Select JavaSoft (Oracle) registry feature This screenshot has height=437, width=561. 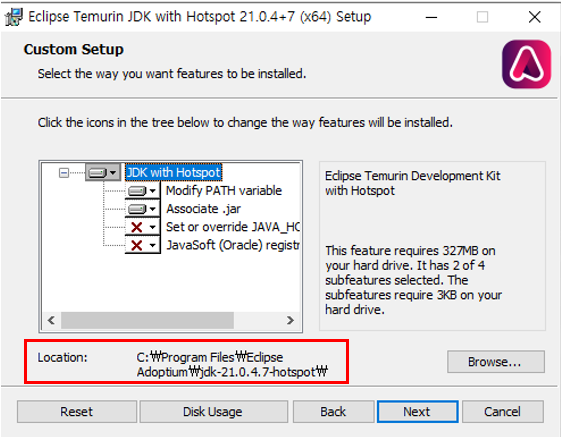[x=233, y=245]
